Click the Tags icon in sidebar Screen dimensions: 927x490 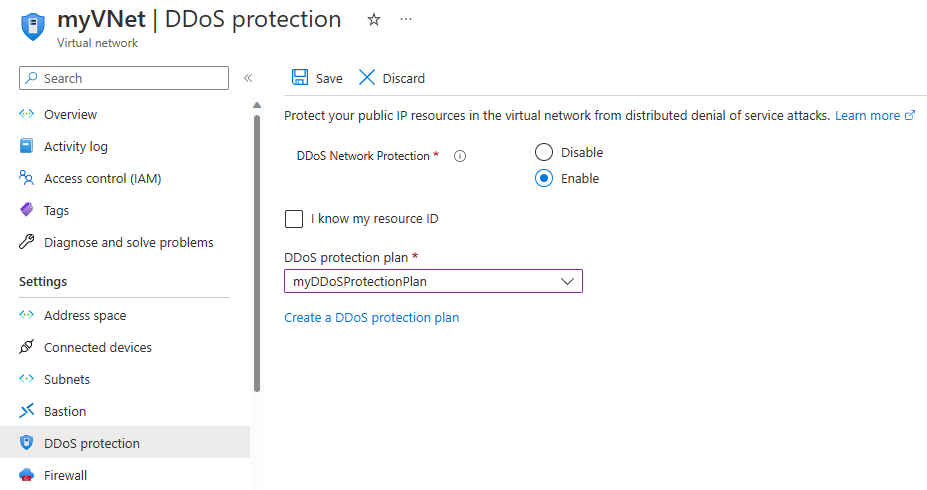point(27,211)
